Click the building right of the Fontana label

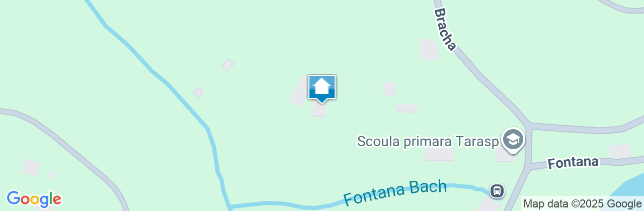click(x=620, y=151)
